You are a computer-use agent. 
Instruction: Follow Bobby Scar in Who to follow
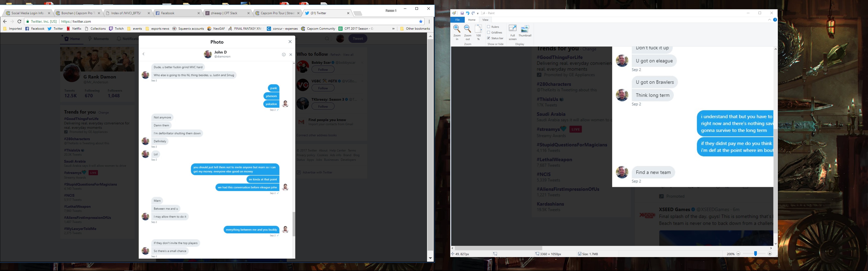[x=323, y=69]
